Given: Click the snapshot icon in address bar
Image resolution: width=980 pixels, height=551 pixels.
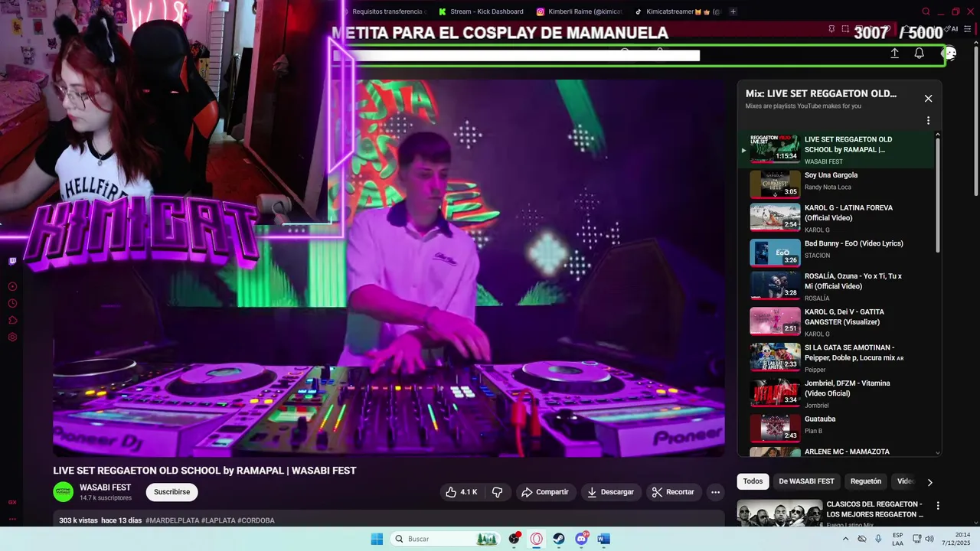Looking at the screenshot, I should pos(845,29).
